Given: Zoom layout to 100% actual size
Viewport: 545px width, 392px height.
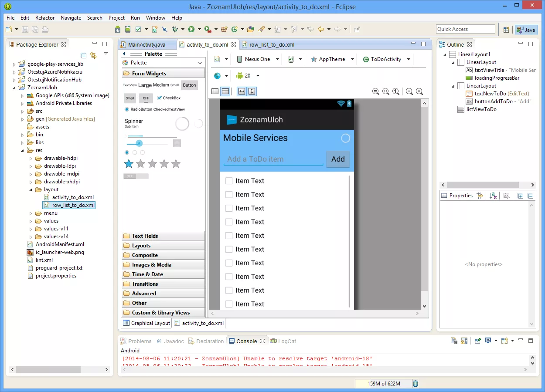Looking at the screenshot, I should point(396,91).
